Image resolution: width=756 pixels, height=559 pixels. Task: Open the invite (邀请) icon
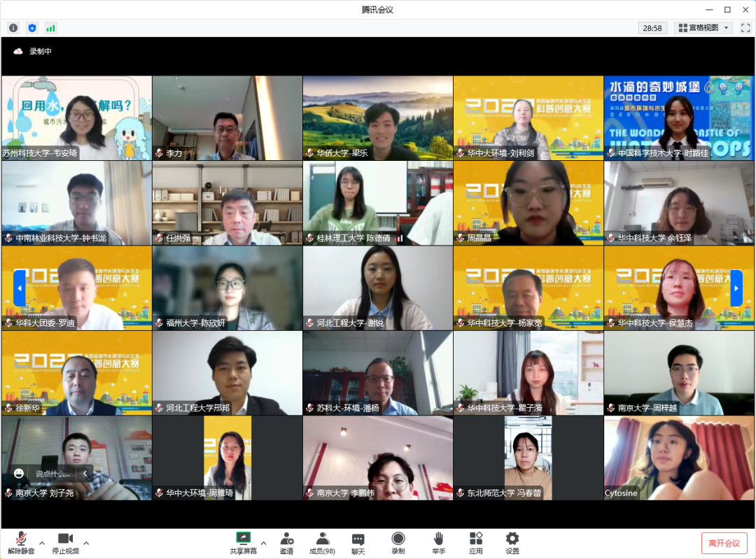287,542
